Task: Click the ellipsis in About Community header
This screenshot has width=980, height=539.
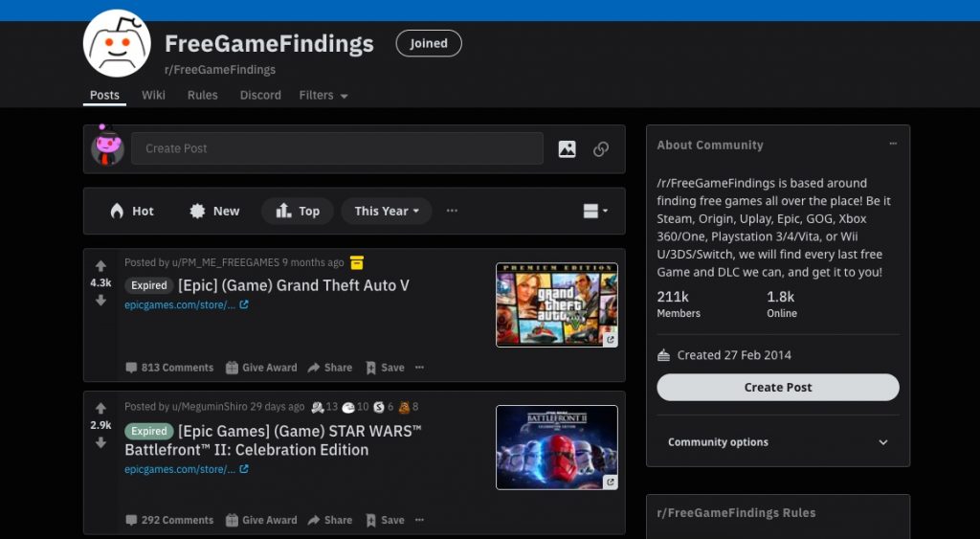Action: point(893,144)
